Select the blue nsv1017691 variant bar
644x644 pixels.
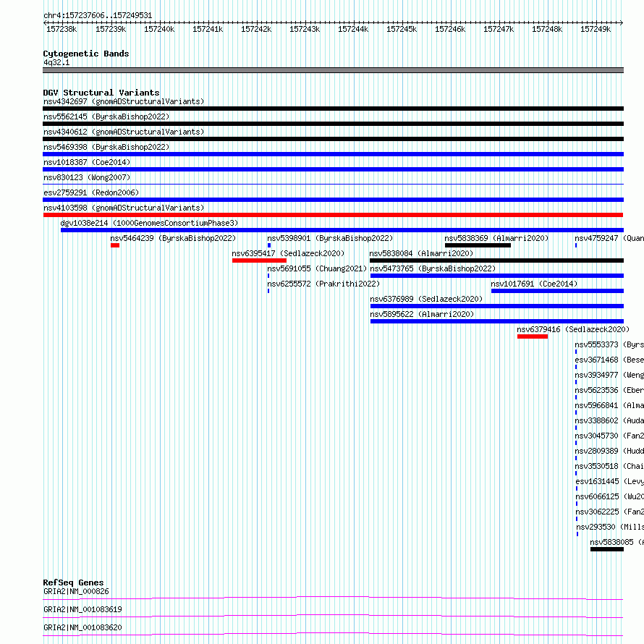pyautogui.click(x=557, y=291)
